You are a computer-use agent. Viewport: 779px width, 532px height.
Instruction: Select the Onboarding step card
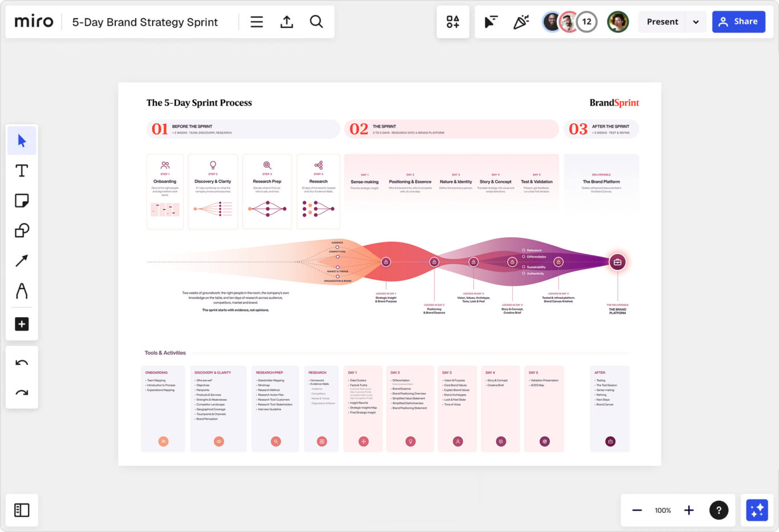[x=165, y=192]
